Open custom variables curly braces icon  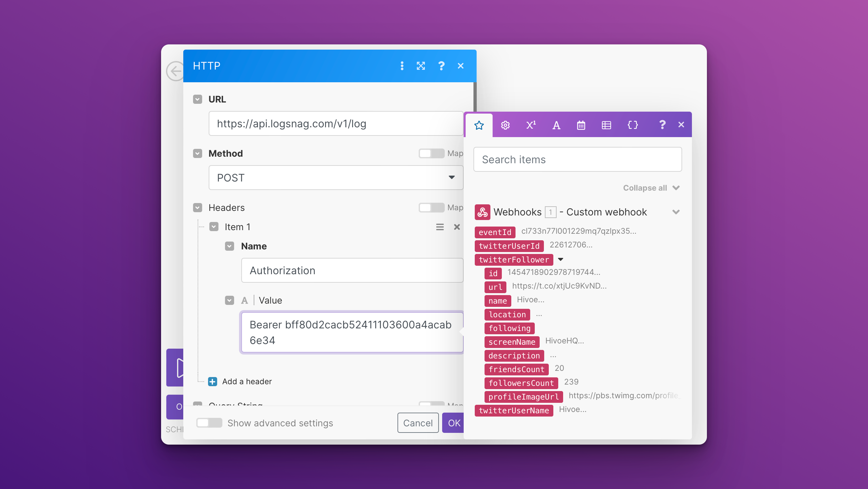click(x=633, y=125)
